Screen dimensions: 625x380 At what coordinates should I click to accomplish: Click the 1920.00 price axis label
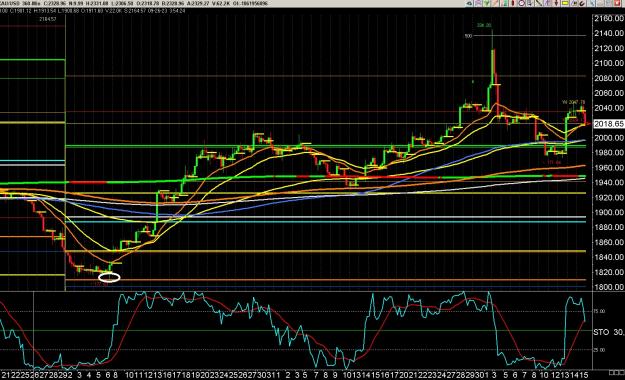pyautogui.click(x=609, y=198)
